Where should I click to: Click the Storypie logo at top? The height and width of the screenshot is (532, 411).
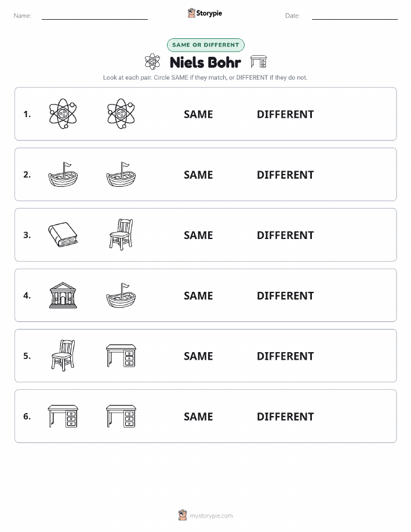pyautogui.click(x=205, y=13)
